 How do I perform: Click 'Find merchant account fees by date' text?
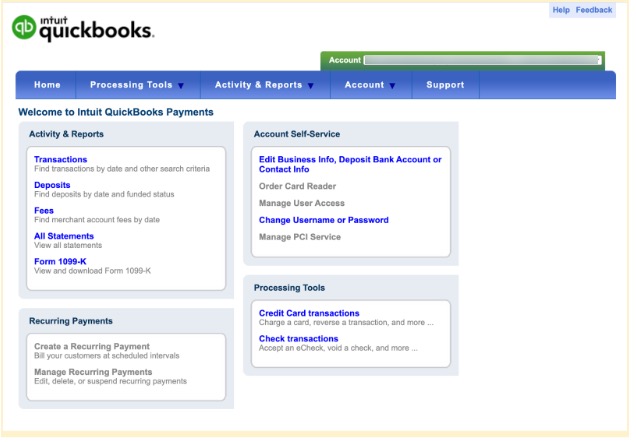point(98,221)
